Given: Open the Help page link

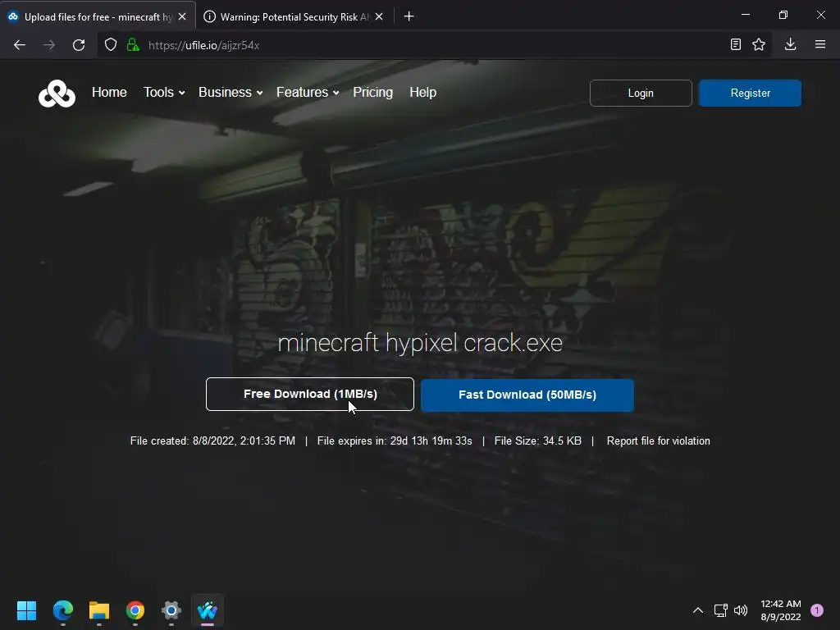Looking at the screenshot, I should 422,92.
